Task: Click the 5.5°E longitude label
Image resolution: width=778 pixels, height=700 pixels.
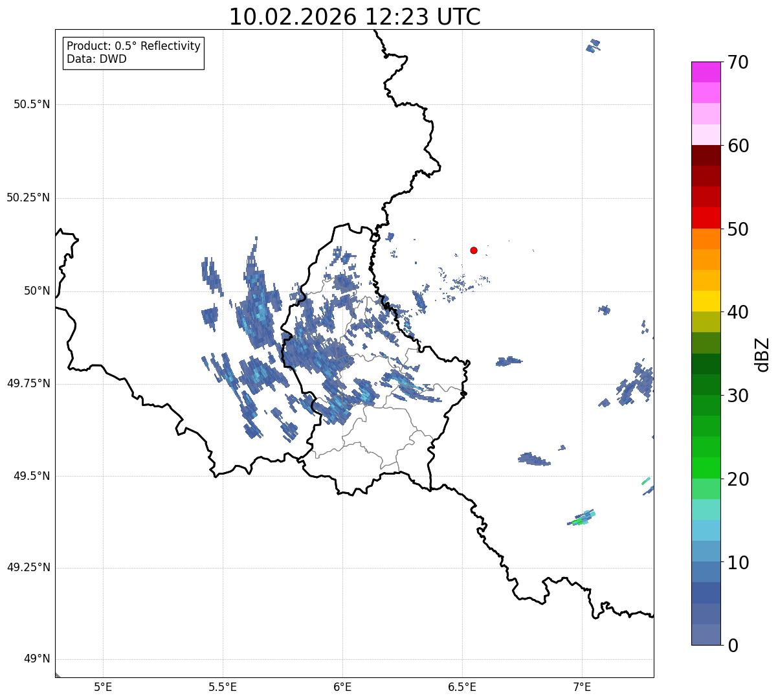Action: click(x=223, y=686)
